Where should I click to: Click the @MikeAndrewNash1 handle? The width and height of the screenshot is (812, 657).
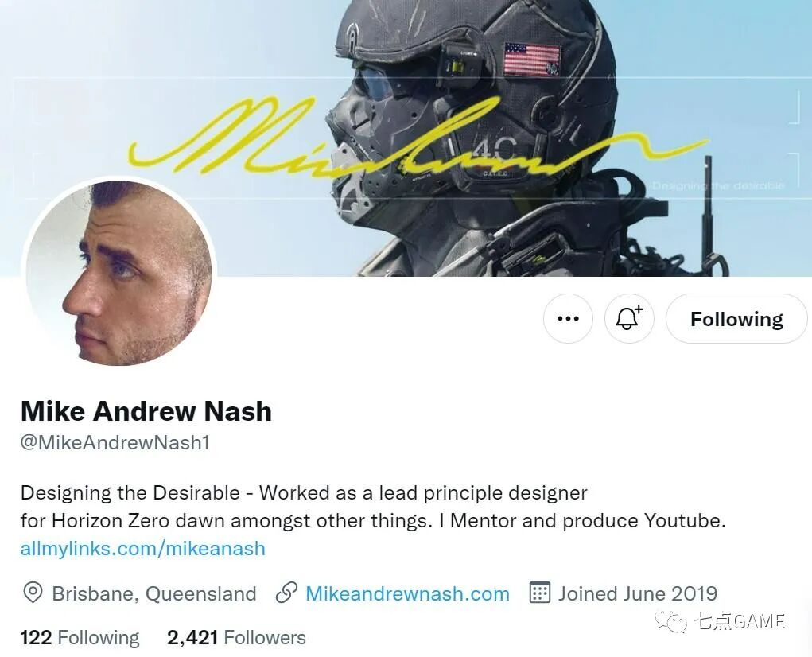pos(115,443)
